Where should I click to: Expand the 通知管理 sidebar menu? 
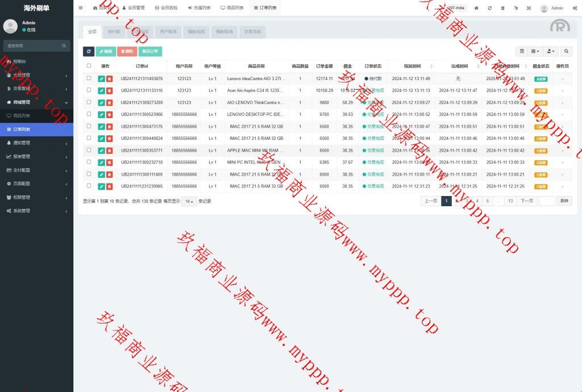coord(36,143)
